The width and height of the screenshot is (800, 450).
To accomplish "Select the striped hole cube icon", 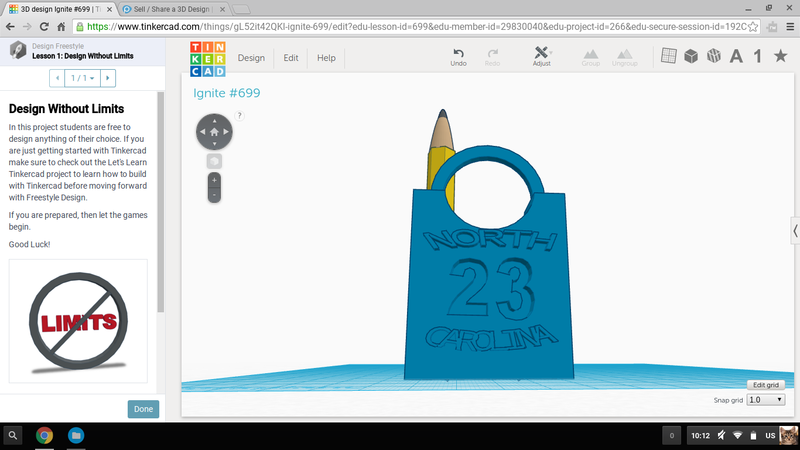I will click(x=713, y=56).
